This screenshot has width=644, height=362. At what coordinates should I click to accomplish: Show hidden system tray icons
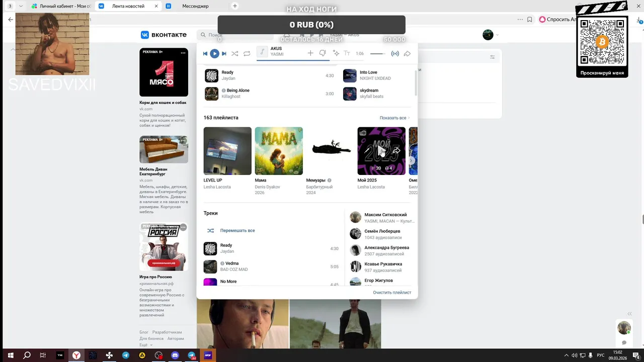pyautogui.click(x=567, y=355)
